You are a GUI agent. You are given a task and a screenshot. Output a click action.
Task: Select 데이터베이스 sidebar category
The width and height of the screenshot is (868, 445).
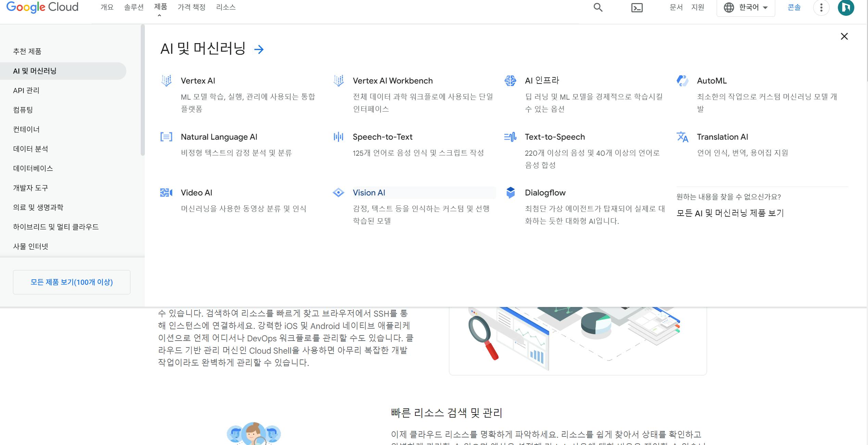pos(33,168)
